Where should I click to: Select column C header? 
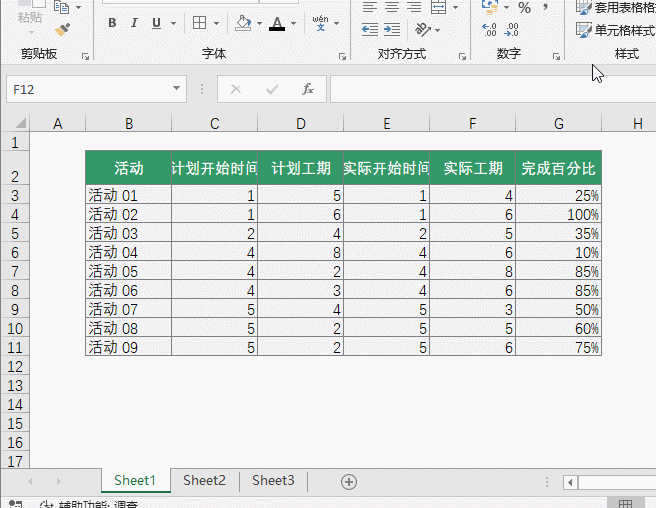click(215, 123)
